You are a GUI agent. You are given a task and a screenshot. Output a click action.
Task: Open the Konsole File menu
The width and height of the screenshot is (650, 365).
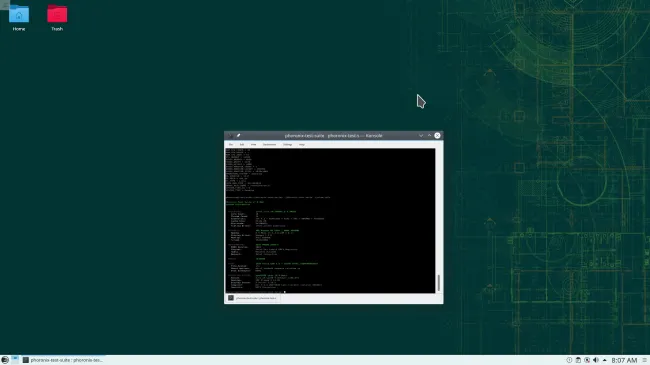coord(231,144)
